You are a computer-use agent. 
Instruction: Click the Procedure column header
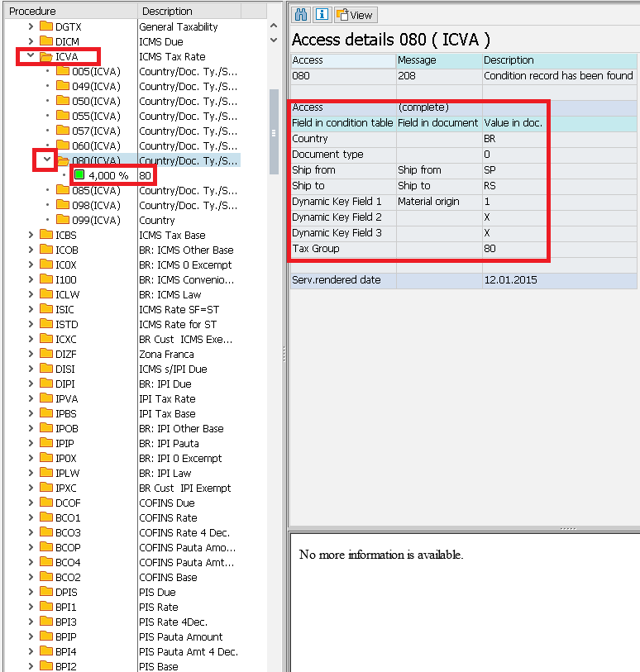[x=33, y=11]
